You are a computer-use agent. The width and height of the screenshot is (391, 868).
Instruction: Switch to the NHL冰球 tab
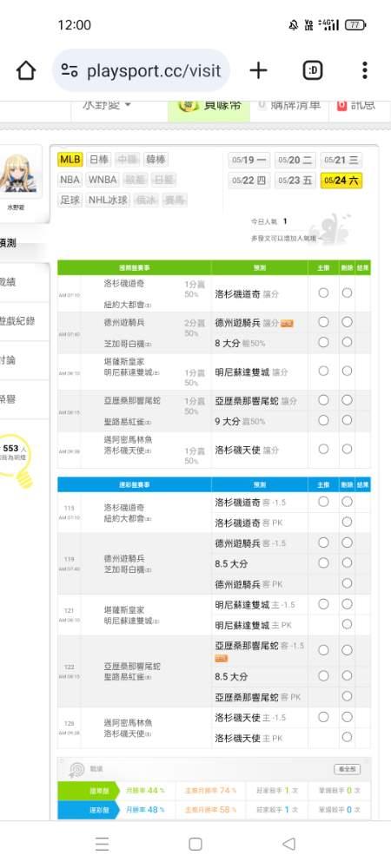[108, 200]
